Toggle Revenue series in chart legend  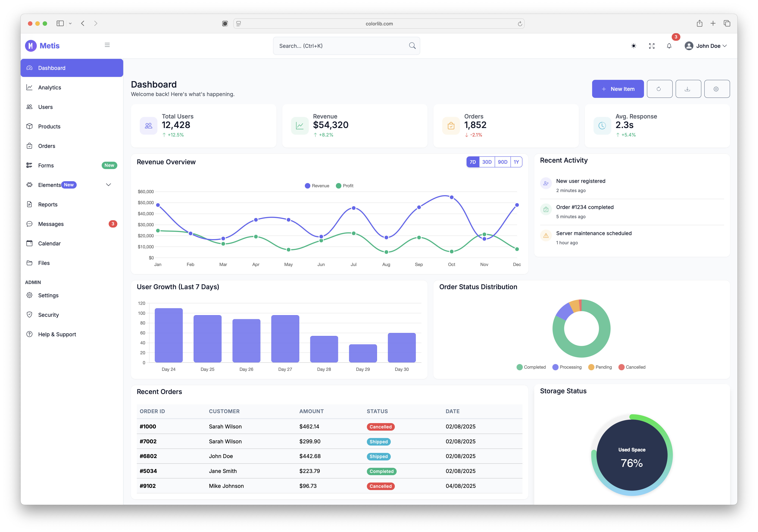click(x=317, y=186)
